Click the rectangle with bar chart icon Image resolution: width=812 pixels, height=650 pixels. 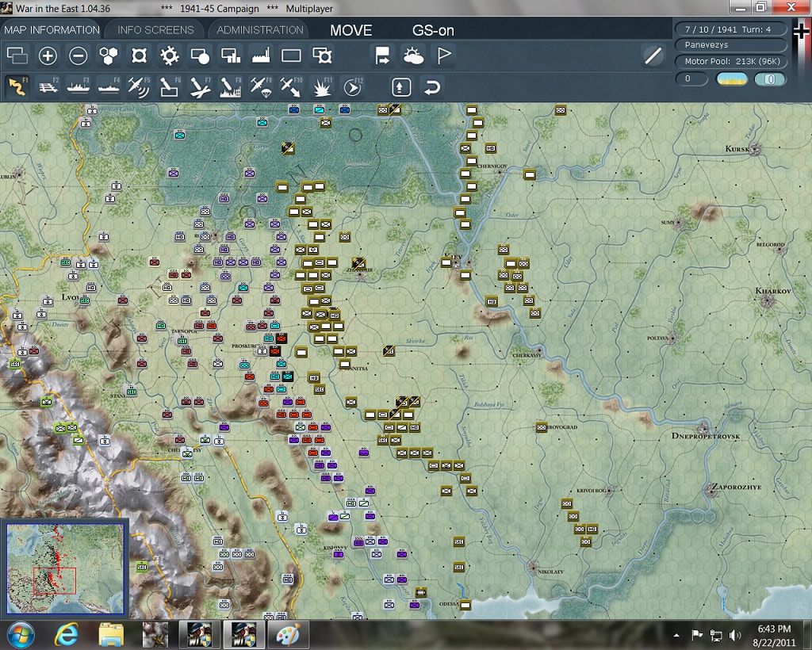tap(231, 55)
